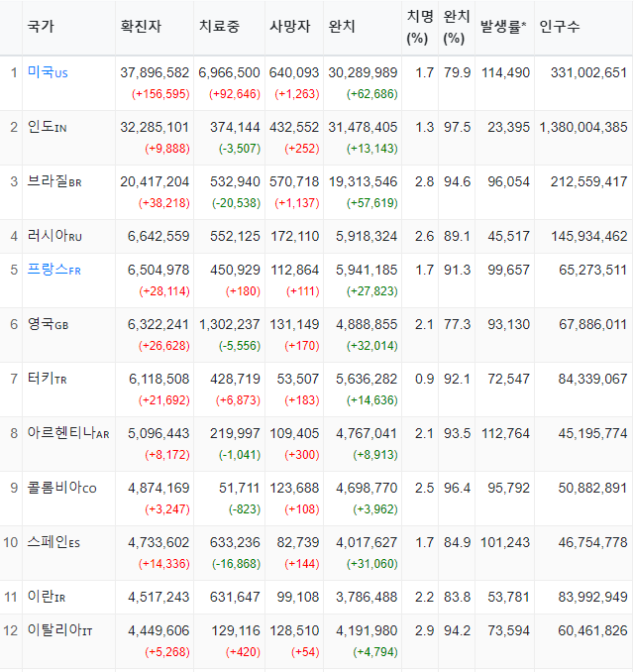Sort by the 완치 (%) column header

pos(457,28)
